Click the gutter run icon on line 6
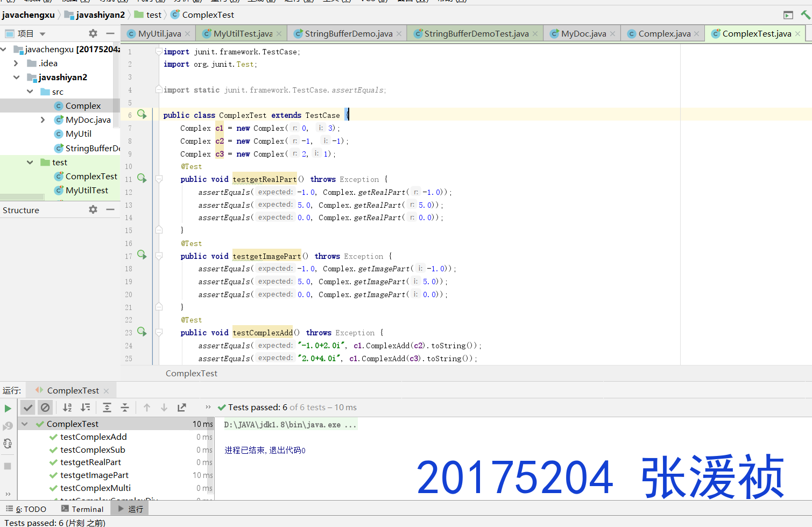 [x=142, y=114]
